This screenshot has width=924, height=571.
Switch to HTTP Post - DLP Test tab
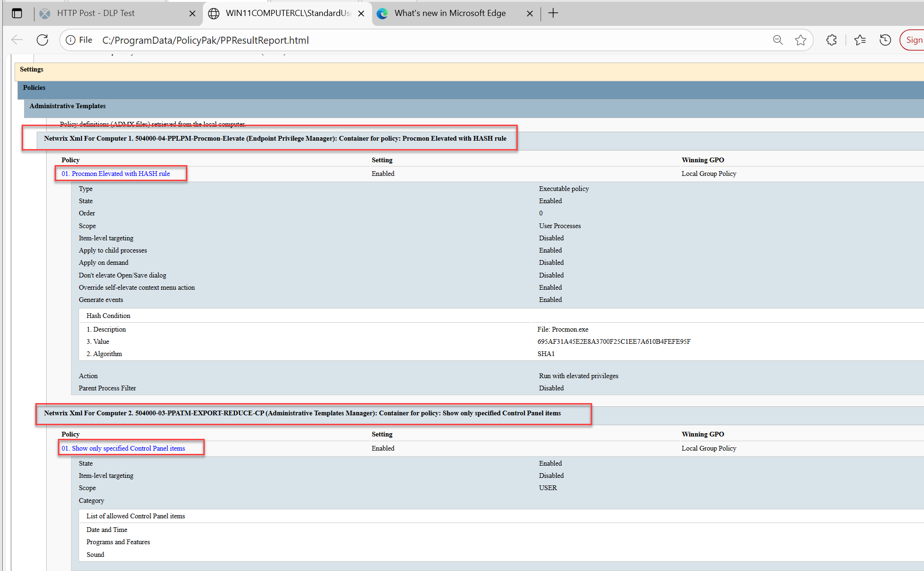tap(96, 13)
